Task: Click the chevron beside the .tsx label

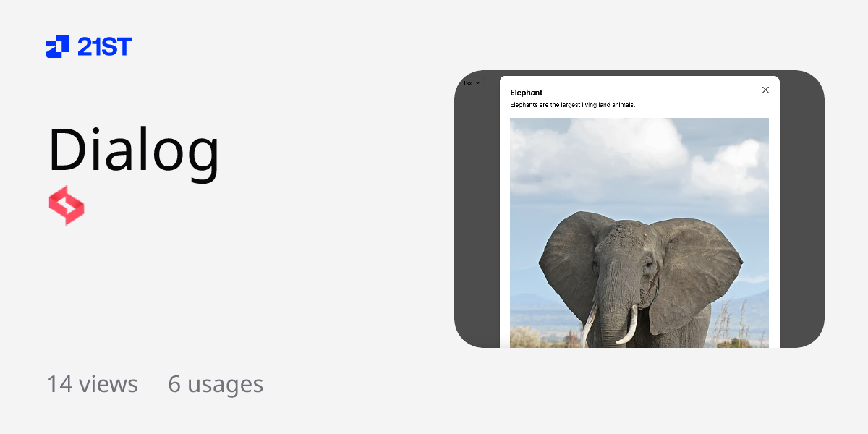Action: (x=478, y=83)
